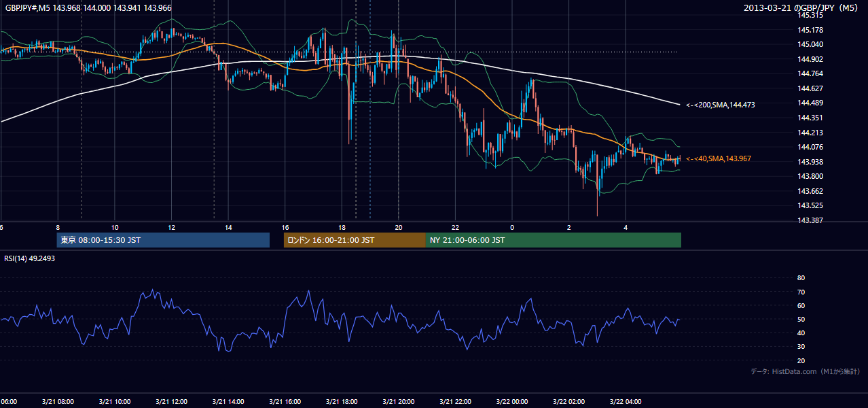Click the 144.902 price axis label
This screenshot has width=868, height=408.
pos(810,59)
